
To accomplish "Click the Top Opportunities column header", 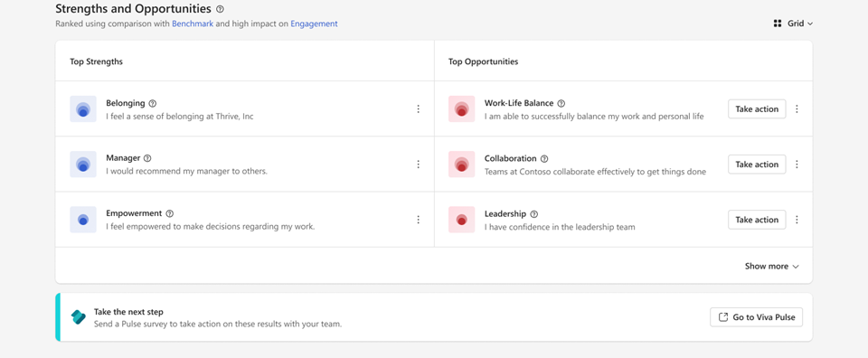I will coord(483,61).
